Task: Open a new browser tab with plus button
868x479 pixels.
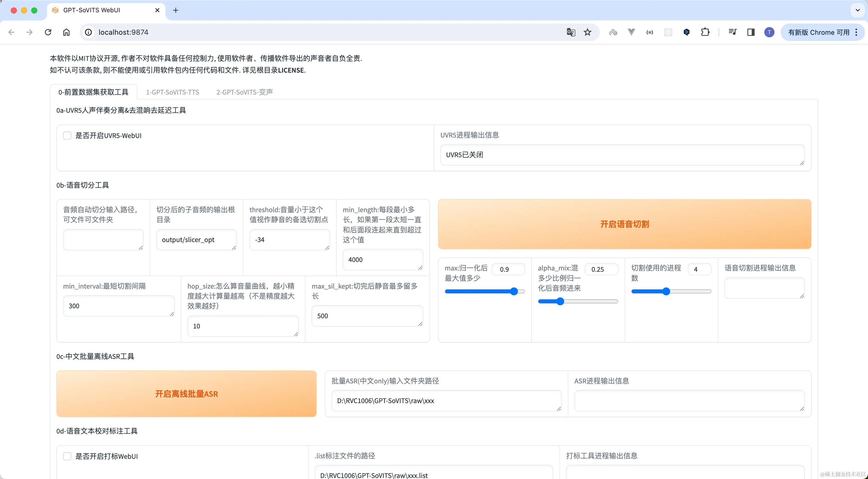Action: [176, 10]
